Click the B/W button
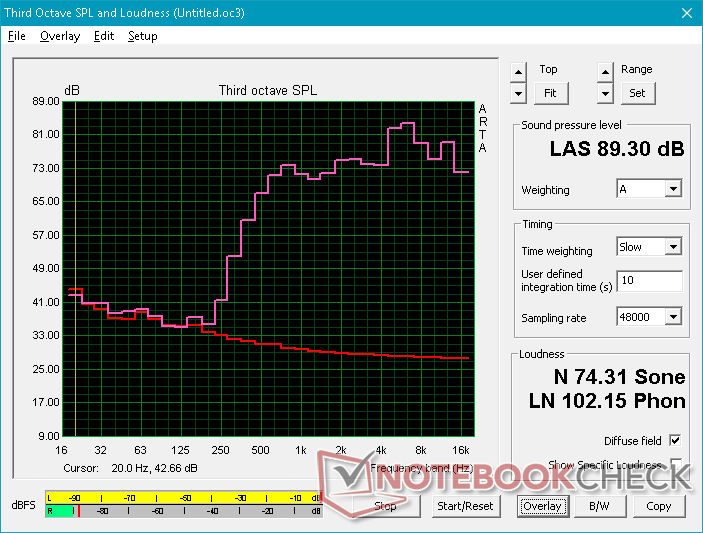 tap(599, 507)
